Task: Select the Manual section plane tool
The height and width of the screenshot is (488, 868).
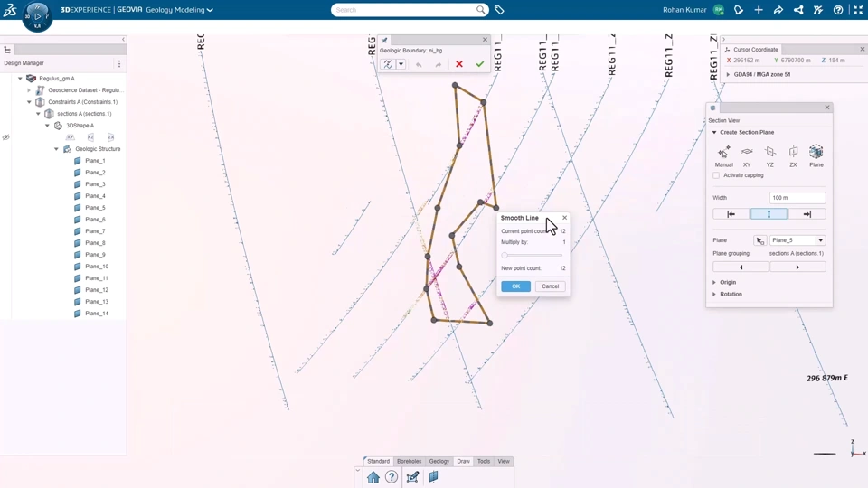Action: coord(723,152)
